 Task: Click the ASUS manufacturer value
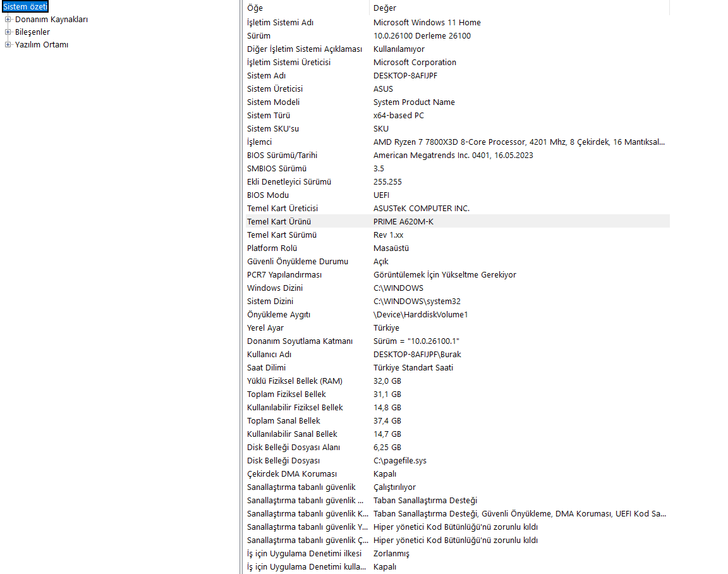point(383,89)
